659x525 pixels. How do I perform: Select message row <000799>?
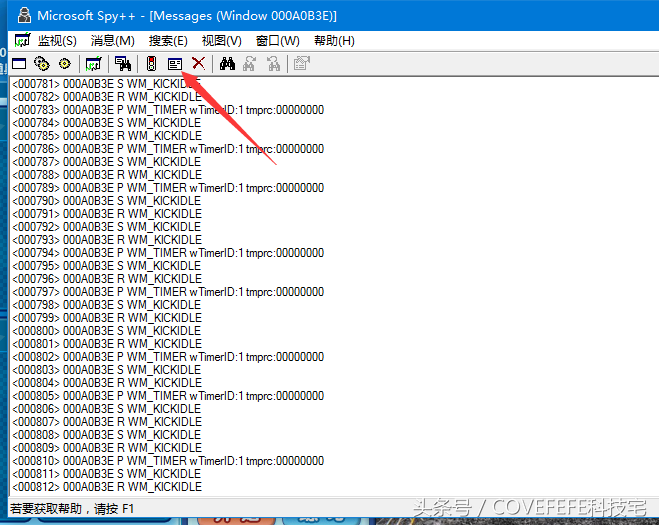coord(107,318)
